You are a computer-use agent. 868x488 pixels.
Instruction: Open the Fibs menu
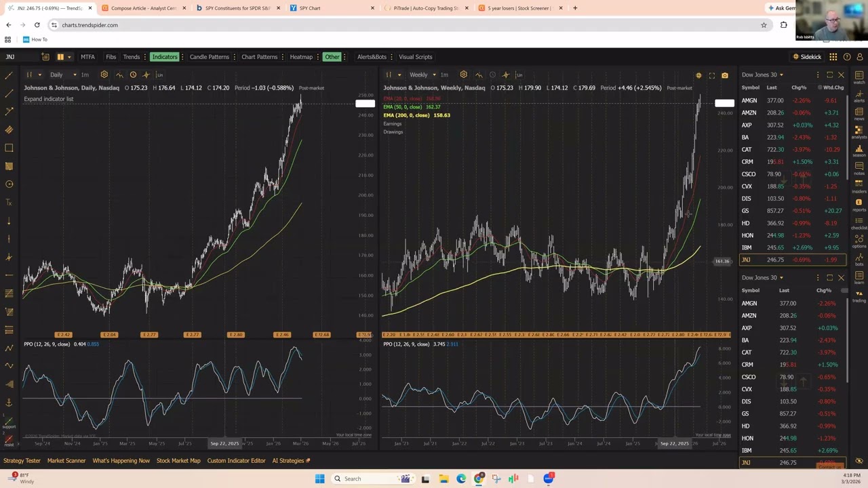[111, 57]
